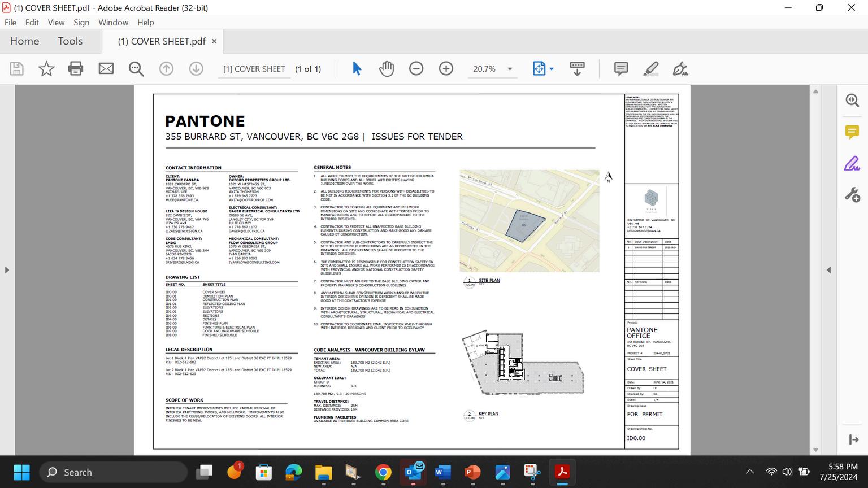The width and height of the screenshot is (868, 488).
Task: Open the Help menu
Action: point(145,23)
